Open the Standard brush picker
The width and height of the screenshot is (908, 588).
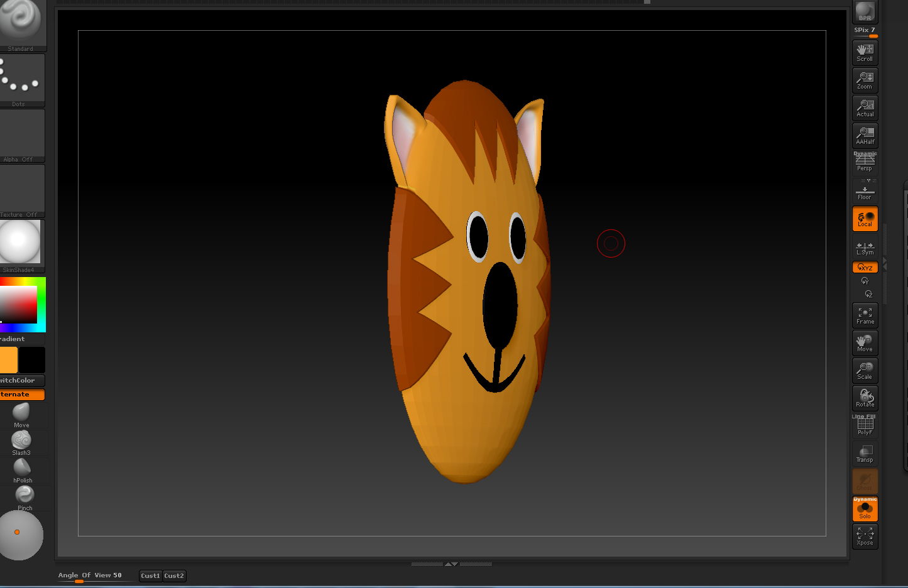click(21, 24)
